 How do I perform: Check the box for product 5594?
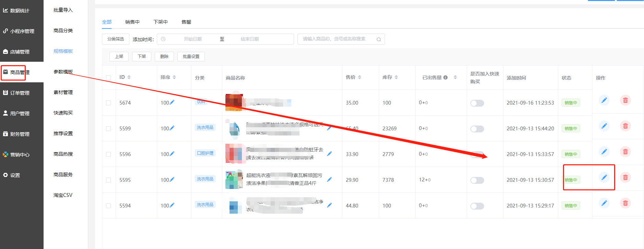pyautogui.click(x=108, y=206)
